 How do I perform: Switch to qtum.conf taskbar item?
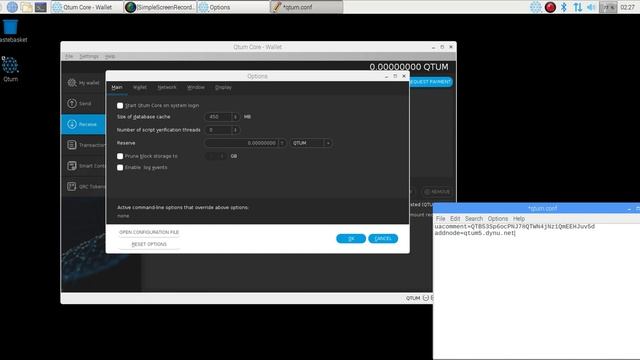pyautogui.click(x=307, y=7)
